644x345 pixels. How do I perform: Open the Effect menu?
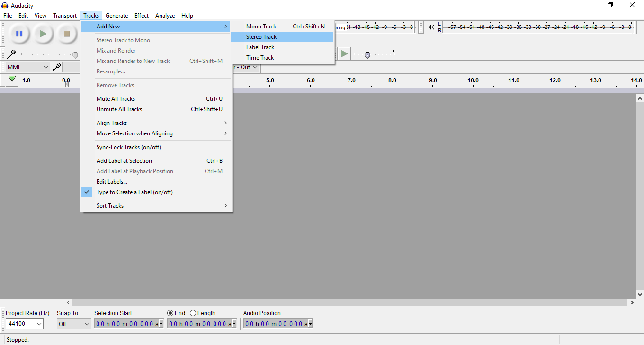[142, 16]
